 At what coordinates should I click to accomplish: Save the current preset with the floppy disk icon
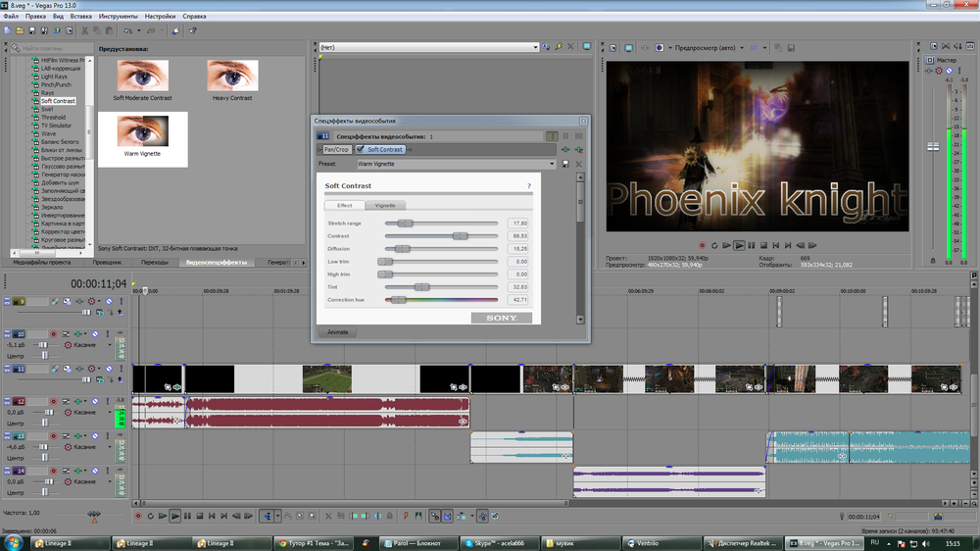565,165
